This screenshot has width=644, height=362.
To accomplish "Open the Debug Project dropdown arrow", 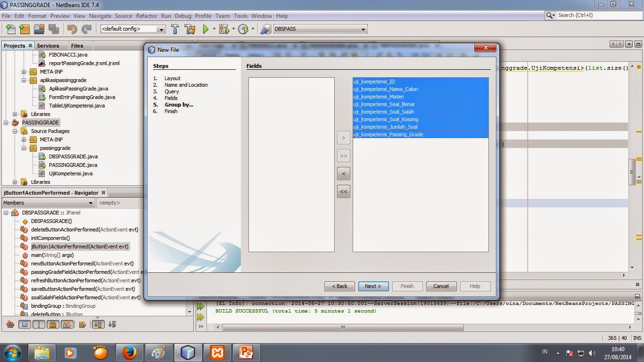I will point(233,29).
